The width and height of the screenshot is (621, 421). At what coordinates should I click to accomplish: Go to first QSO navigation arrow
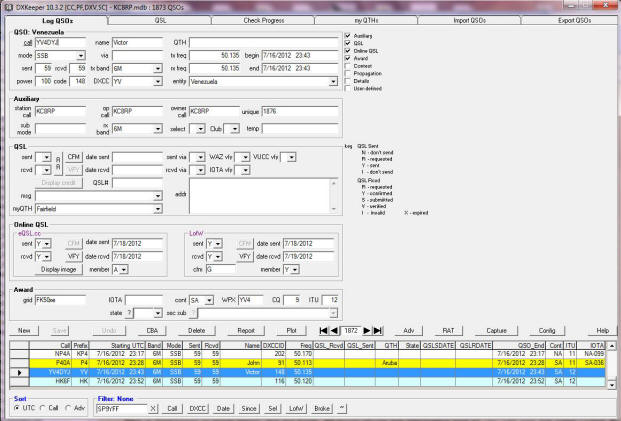pyautogui.click(x=324, y=330)
